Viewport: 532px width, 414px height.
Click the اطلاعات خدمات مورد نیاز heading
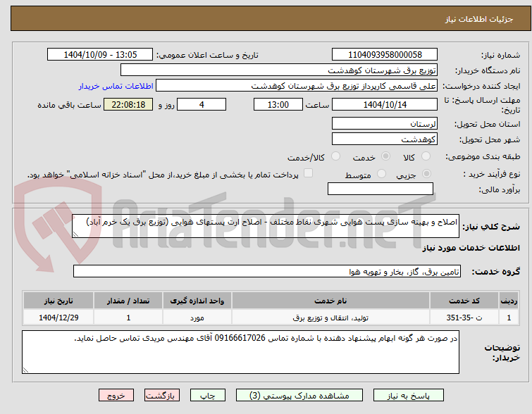pyautogui.click(x=471, y=249)
